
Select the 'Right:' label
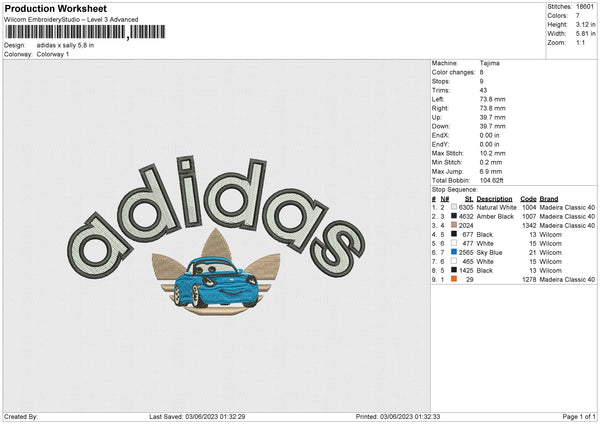click(440, 108)
